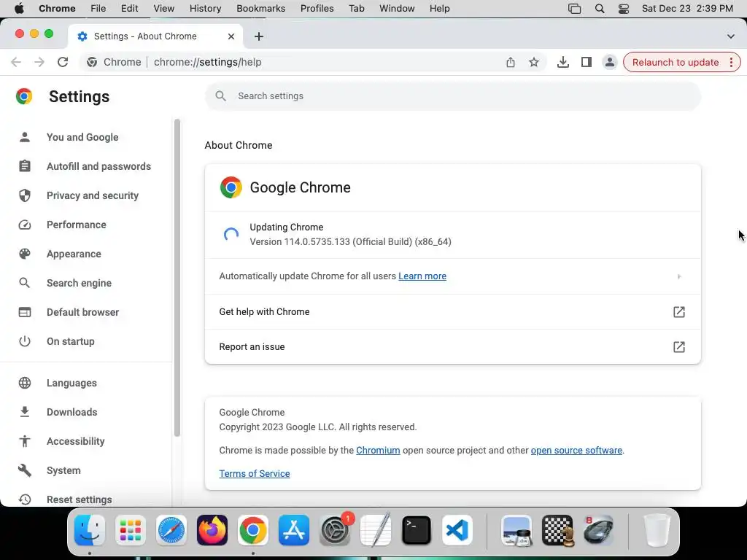Open Get help with Chrome external link

tap(679, 312)
